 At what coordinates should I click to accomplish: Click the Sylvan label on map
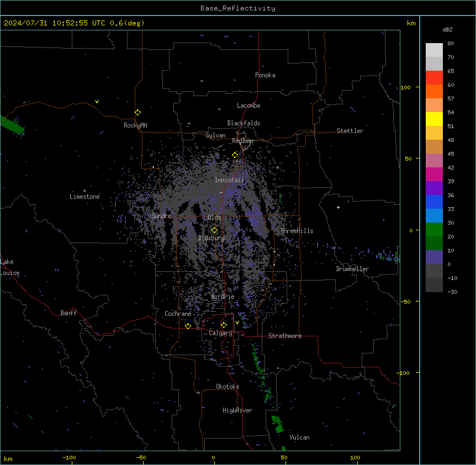click(x=215, y=135)
